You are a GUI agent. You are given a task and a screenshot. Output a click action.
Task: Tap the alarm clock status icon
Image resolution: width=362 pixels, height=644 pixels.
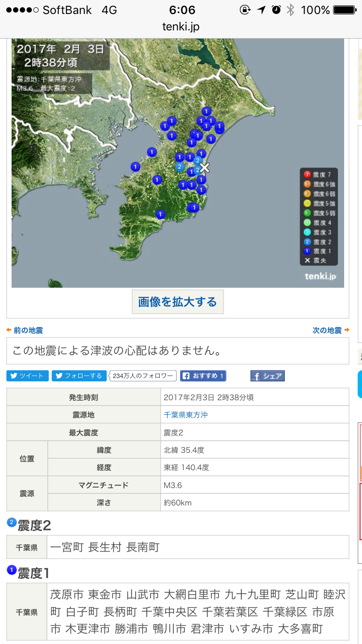pos(276,10)
